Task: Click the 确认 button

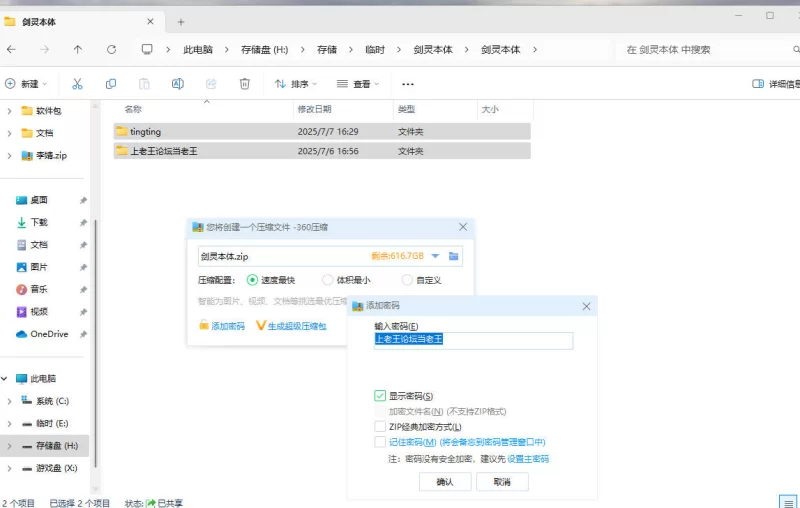Action: pos(445,481)
